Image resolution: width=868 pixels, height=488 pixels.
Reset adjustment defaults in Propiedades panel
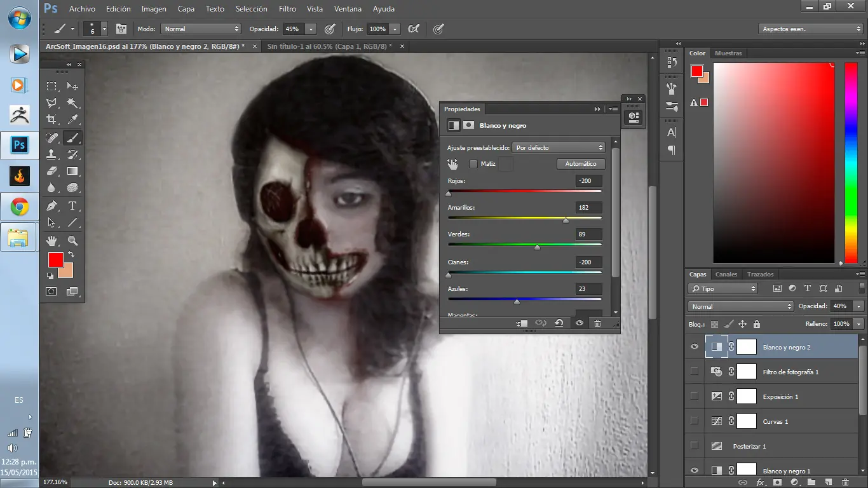(x=559, y=323)
